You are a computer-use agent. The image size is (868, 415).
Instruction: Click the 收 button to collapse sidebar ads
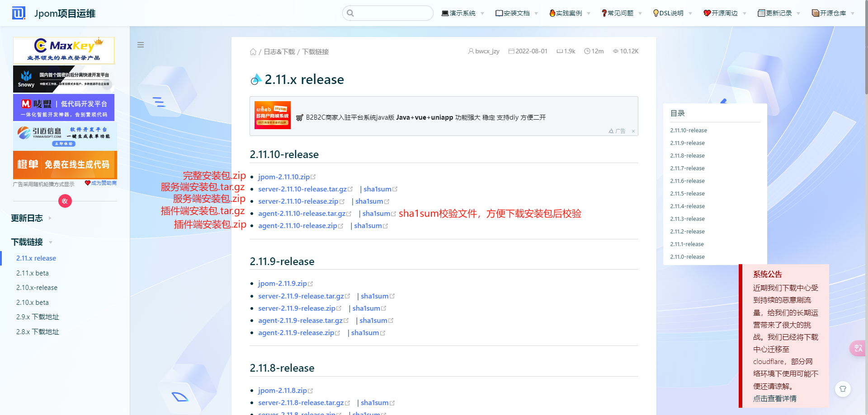(x=65, y=201)
